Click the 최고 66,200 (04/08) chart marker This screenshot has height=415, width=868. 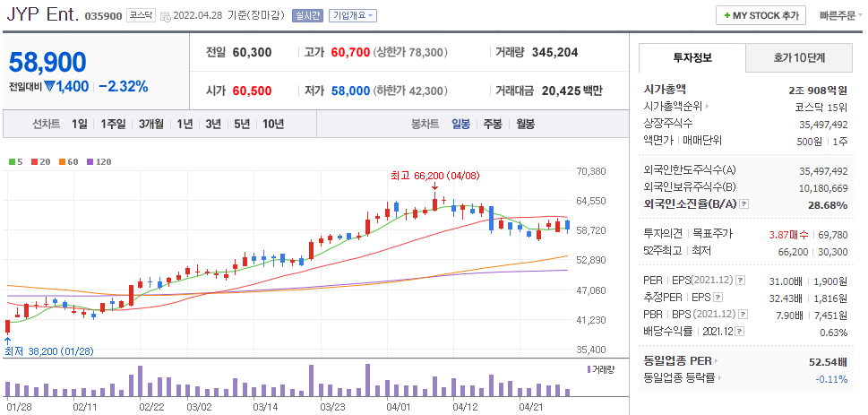click(x=434, y=176)
